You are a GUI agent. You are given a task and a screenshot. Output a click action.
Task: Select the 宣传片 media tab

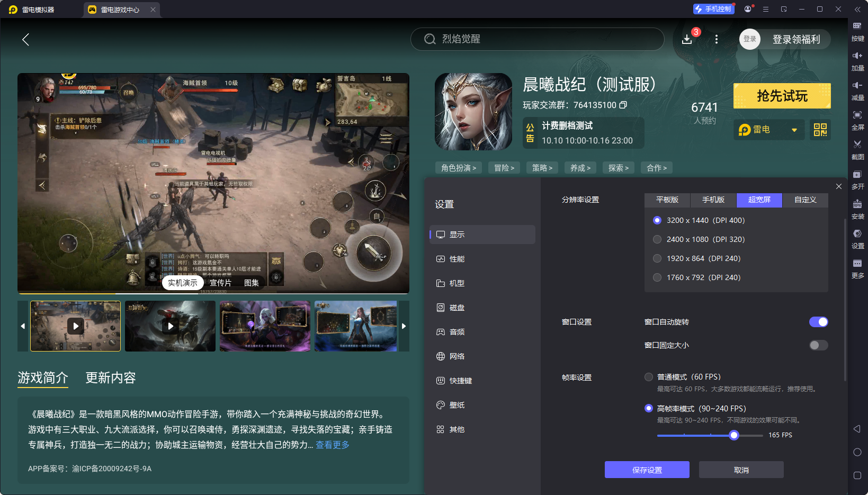tap(220, 282)
